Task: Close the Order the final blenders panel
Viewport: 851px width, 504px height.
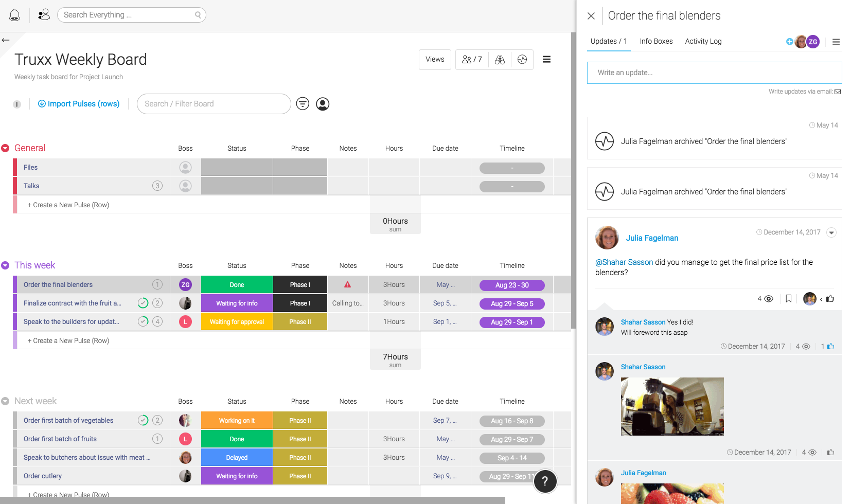Action: [x=591, y=16]
